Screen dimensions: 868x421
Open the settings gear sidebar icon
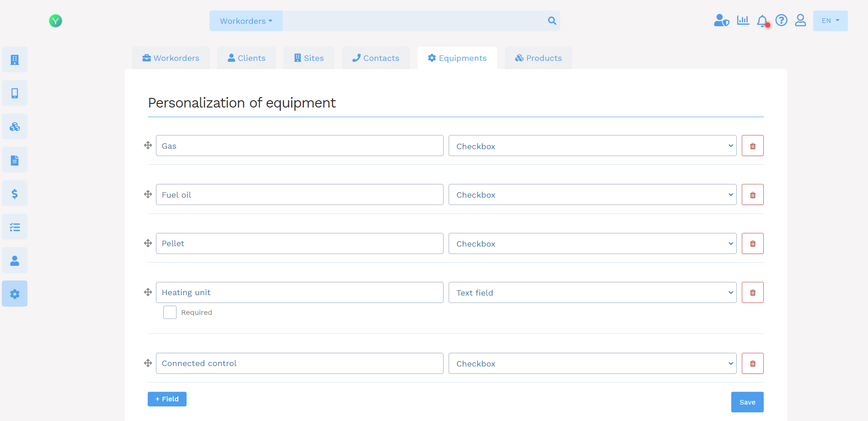(15, 293)
